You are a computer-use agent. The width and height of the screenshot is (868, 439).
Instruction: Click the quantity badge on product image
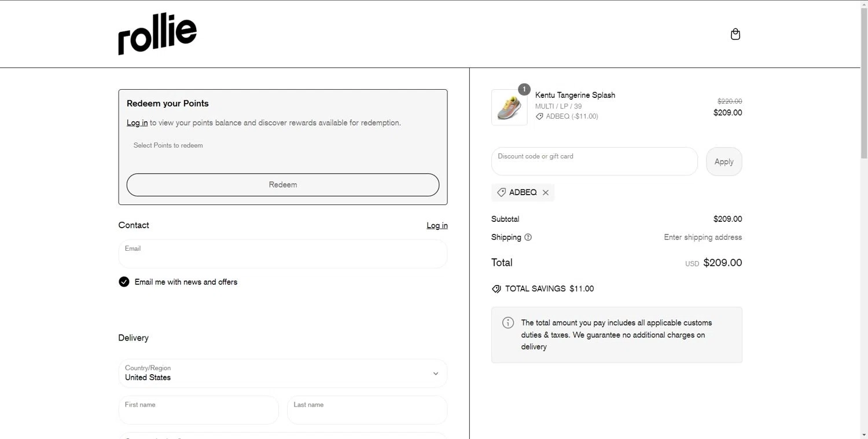point(524,89)
